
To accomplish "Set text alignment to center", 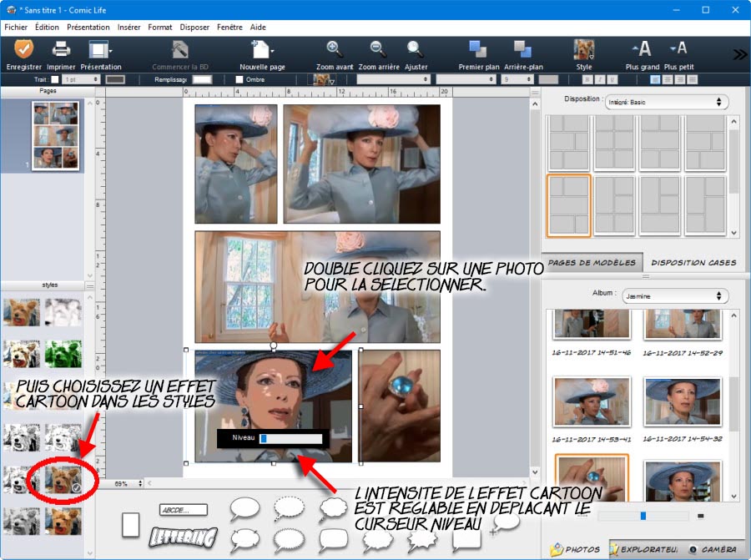I will 668,79.
